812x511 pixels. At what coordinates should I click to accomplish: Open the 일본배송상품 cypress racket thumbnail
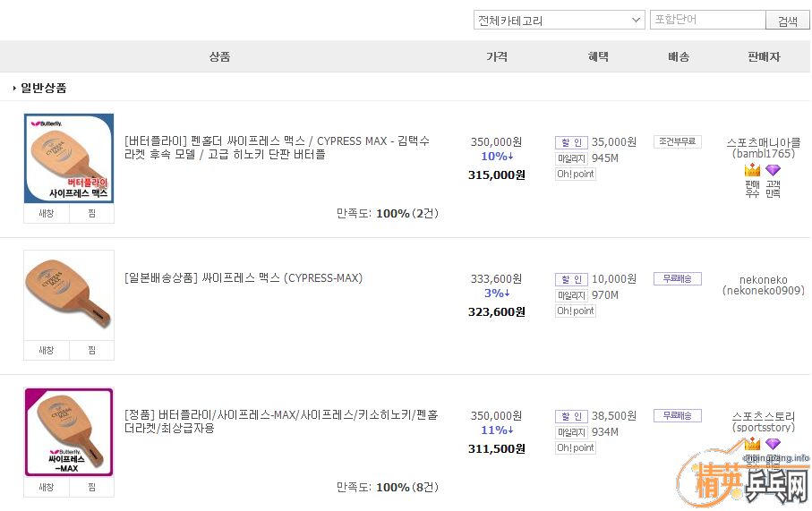click(69, 295)
